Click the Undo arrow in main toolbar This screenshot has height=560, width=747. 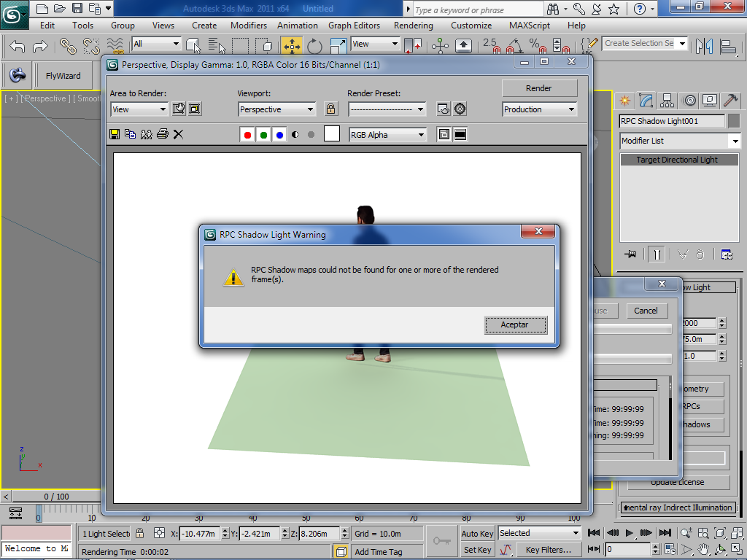[18, 46]
